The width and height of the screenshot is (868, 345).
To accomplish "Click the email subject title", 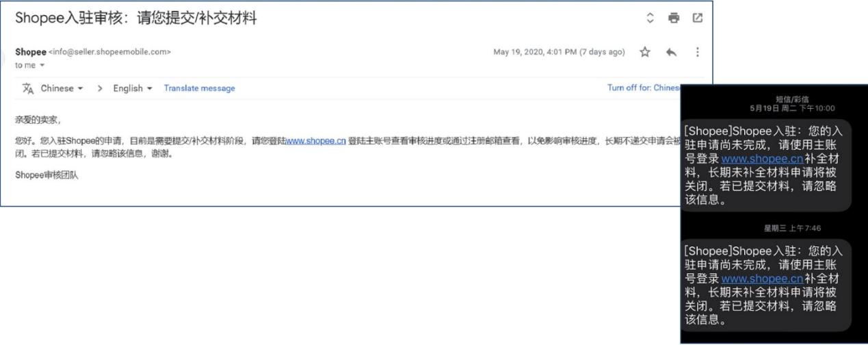I will tap(135, 18).
